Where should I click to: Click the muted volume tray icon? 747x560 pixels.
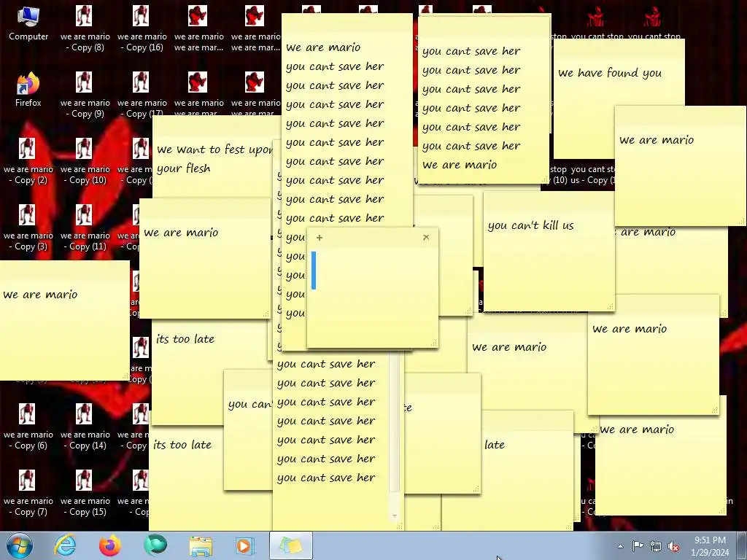click(x=673, y=547)
